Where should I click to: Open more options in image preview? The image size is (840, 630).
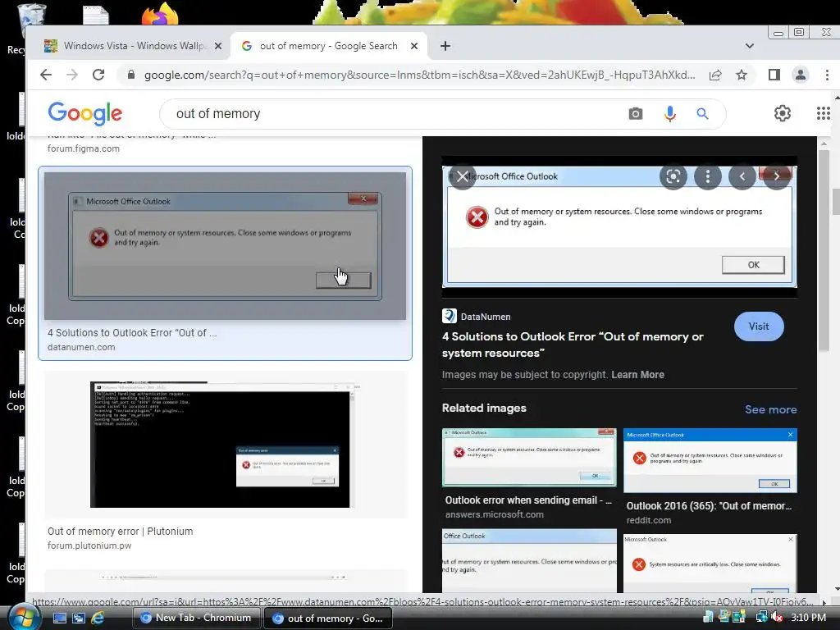pos(708,176)
